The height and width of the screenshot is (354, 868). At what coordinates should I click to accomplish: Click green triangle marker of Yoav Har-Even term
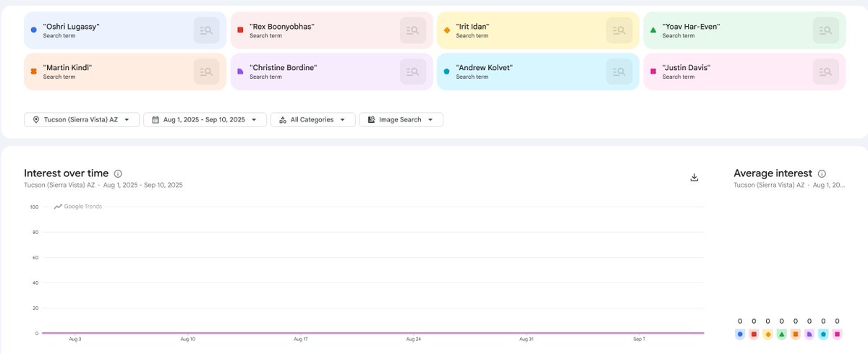point(653,30)
